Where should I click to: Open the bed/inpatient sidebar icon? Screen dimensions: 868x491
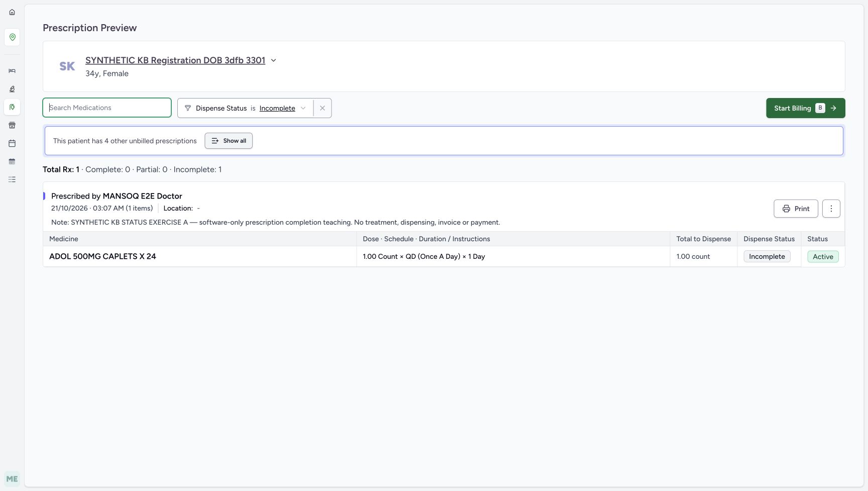coord(12,71)
